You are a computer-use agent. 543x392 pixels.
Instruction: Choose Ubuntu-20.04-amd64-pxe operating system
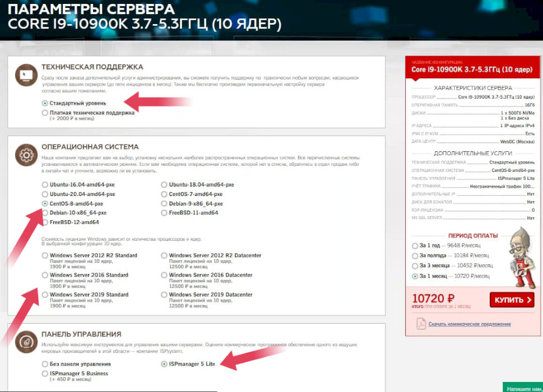coord(45,194)
